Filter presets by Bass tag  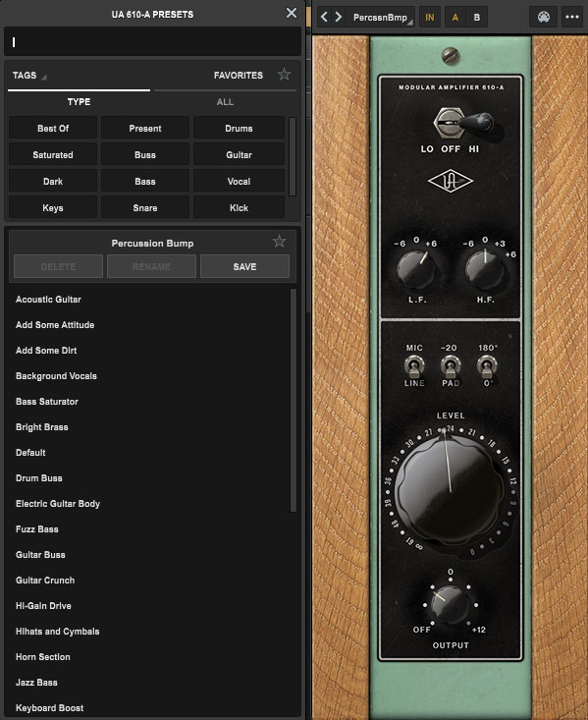click(x=145, y=182)
